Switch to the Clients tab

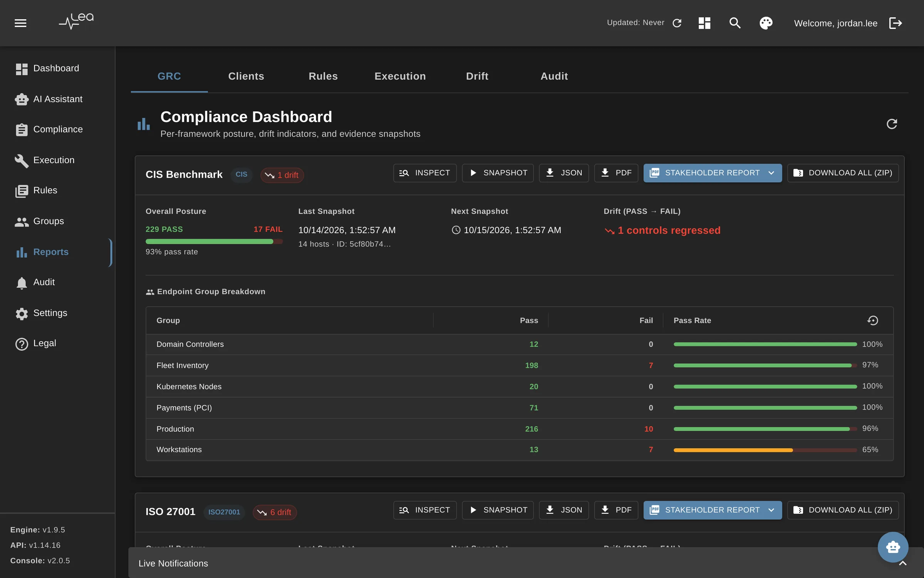tap(246, 76)
